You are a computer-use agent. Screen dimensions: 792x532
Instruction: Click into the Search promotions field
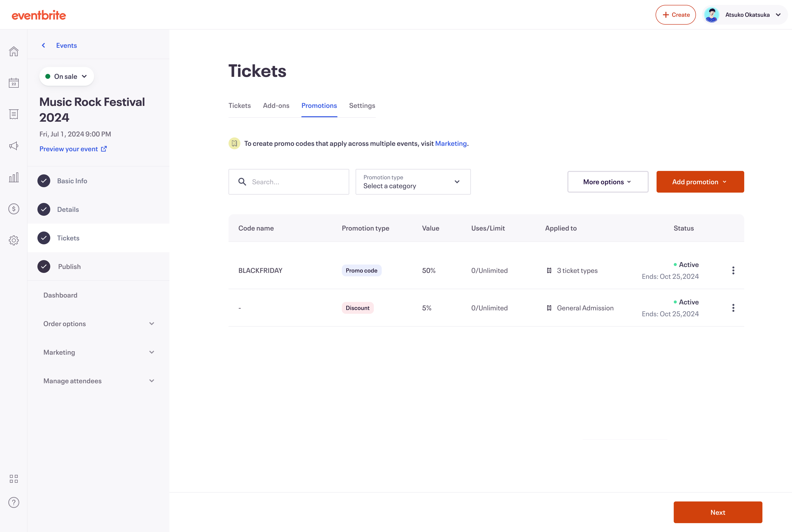coord(289,182)
